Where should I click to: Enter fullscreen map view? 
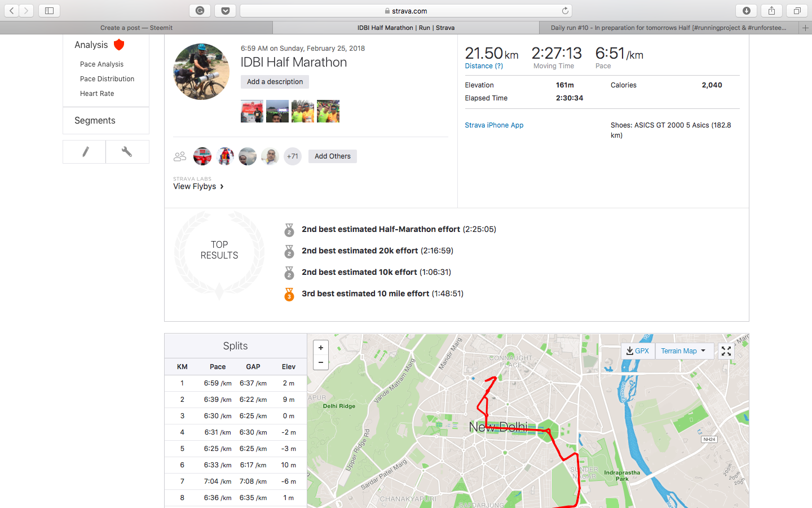point(726,351)
